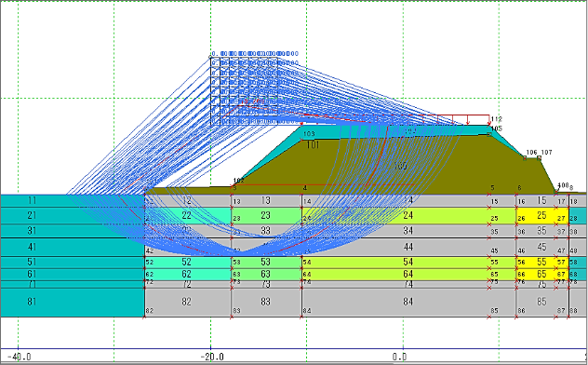Click node label 42
This screenshot has width=588, height=365.
click(150, 251)
